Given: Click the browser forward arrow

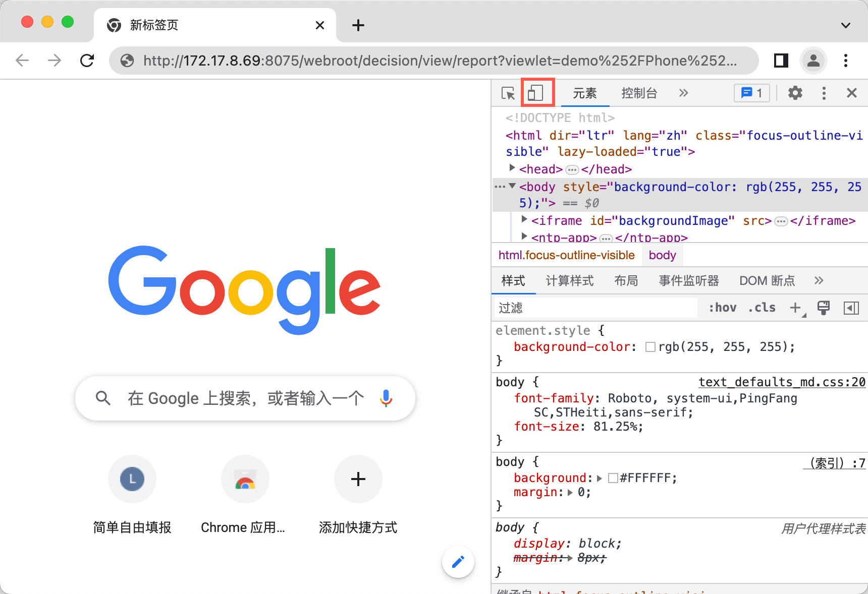Looking at the screenshot, I should 55,61.
